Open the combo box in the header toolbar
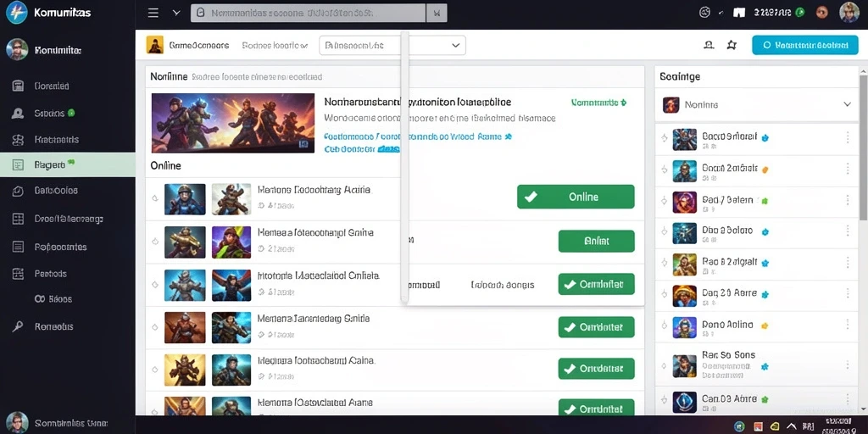 pos(392,46)
